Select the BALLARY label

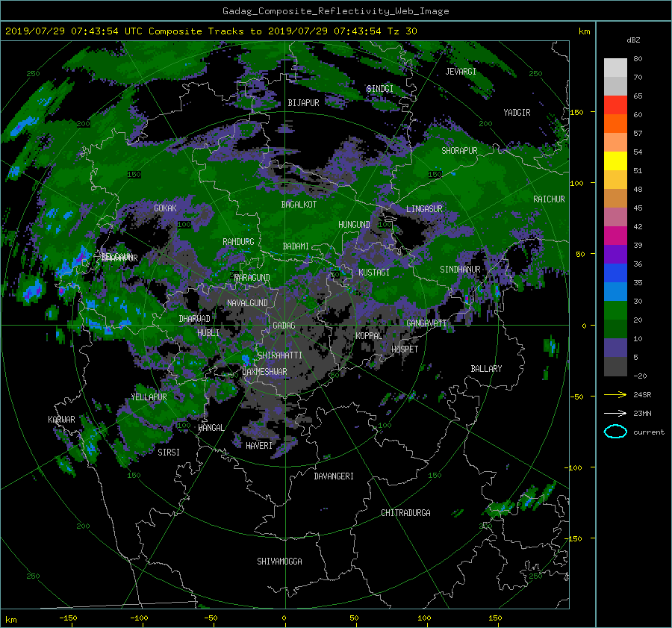[486, 369]
